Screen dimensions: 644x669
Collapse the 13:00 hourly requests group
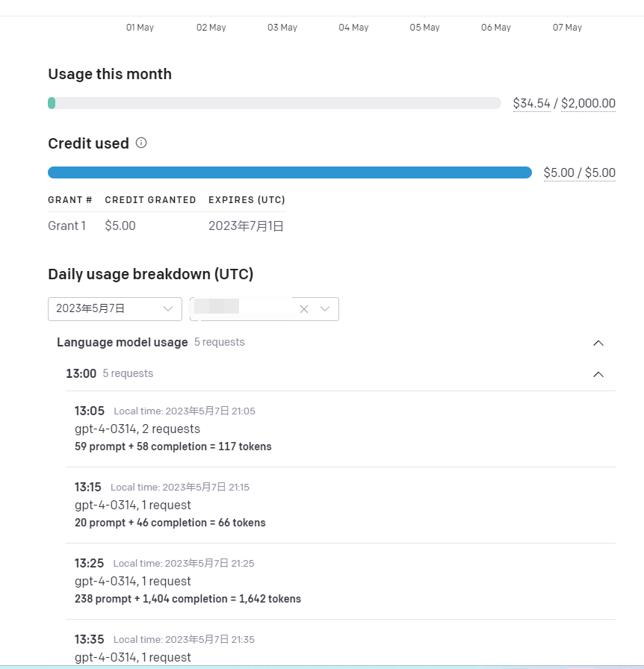click(x=598, y=374)
